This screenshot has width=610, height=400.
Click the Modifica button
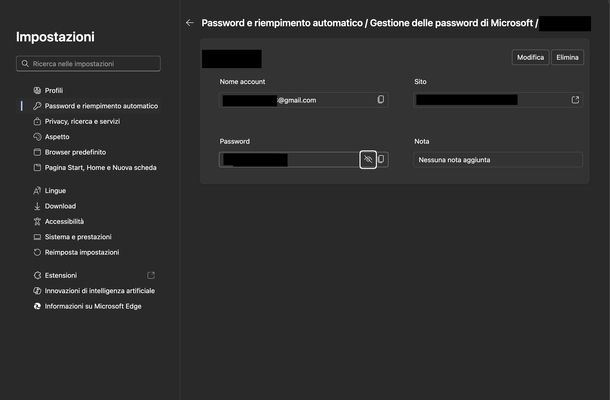tap(530, 57)
